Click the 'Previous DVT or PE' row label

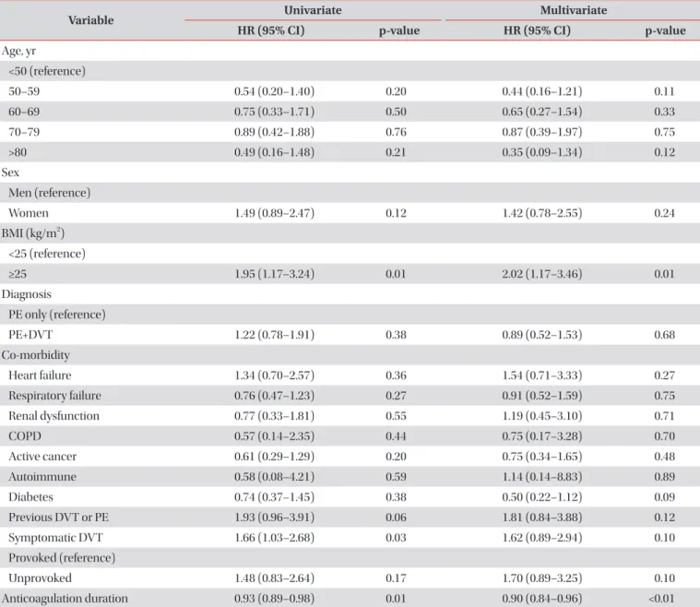pyautogui.click(x=58, y=518)
